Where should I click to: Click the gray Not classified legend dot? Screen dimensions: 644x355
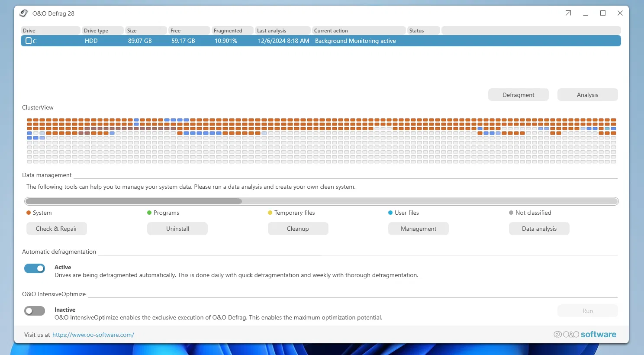coord(511,213)
